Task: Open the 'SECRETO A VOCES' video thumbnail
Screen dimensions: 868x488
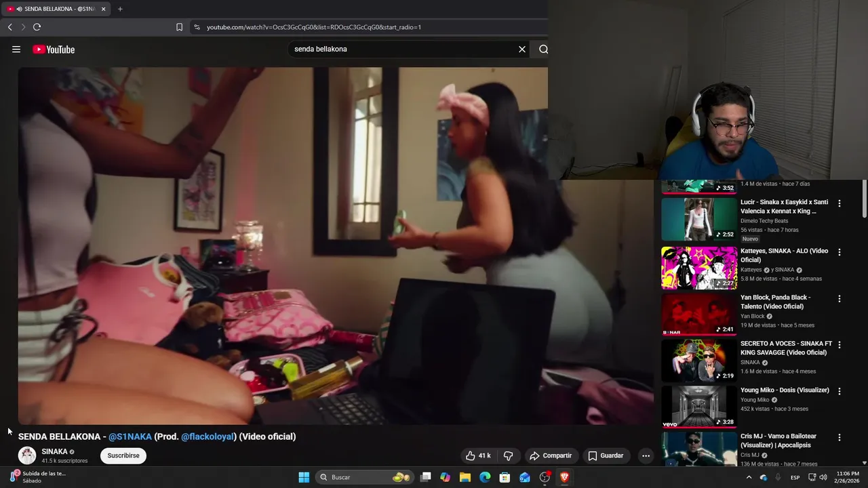Action: tap(699, 361)
